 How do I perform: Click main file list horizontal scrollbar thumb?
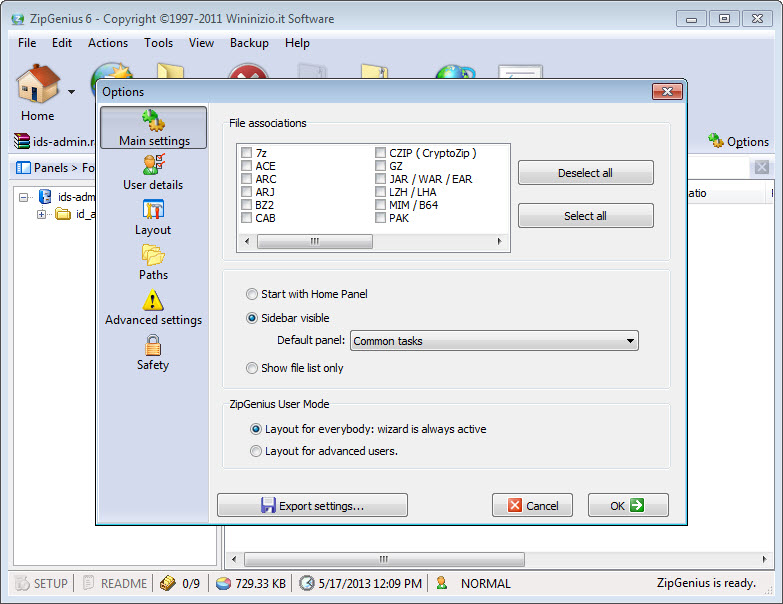[384, 559]
